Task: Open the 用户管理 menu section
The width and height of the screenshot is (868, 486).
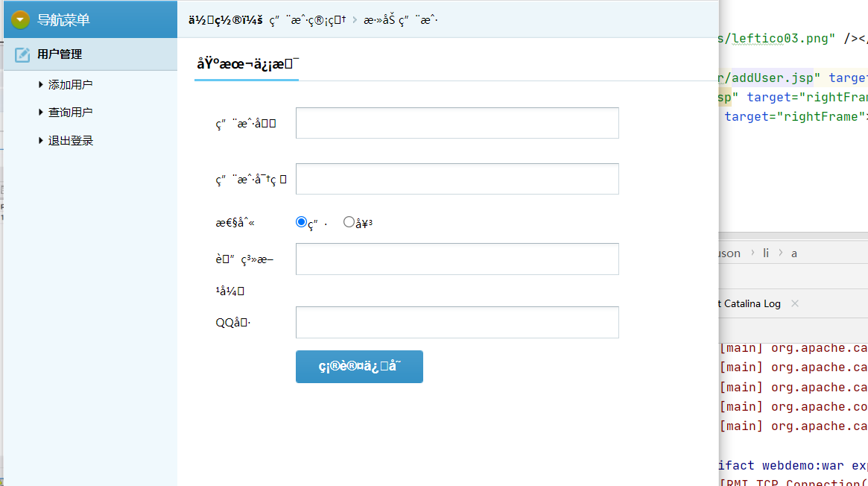Action: coord(91,54)
